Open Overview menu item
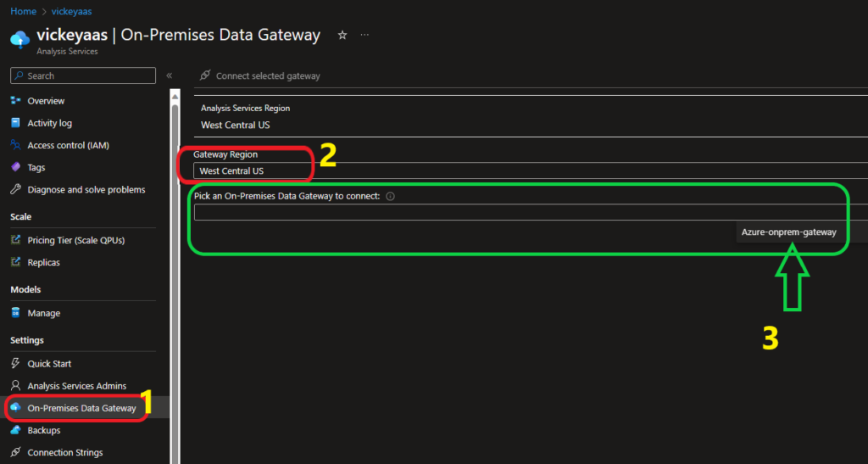The height and width of the screenshot is (464, 868). click(46, 101)
